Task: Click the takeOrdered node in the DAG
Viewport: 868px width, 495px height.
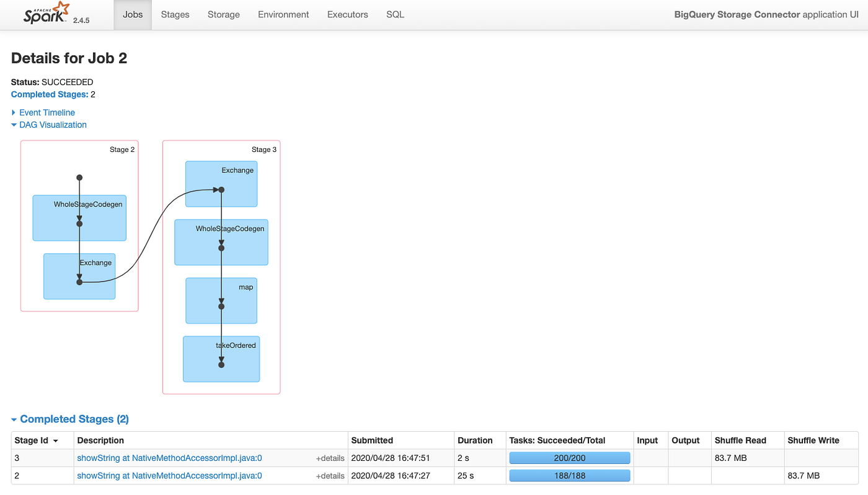Action: coord(221,359)
